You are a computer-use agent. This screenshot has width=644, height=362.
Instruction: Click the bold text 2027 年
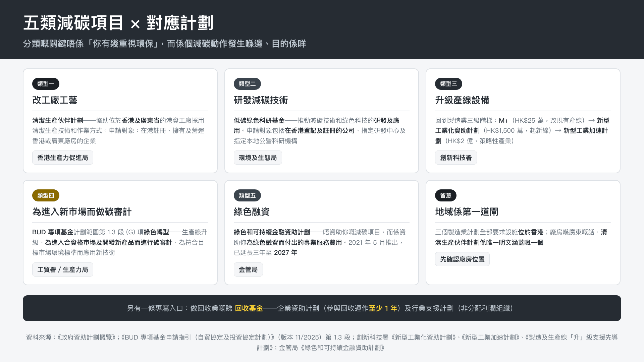pos(286,252)
